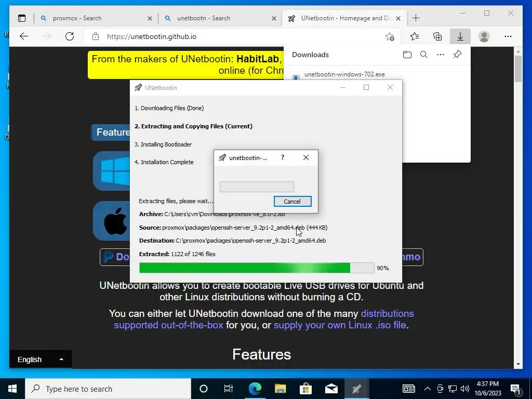This screenshot has width=532, height=399.
Task: Open the distributions supported out-of-the-box link
Action: 263,320
